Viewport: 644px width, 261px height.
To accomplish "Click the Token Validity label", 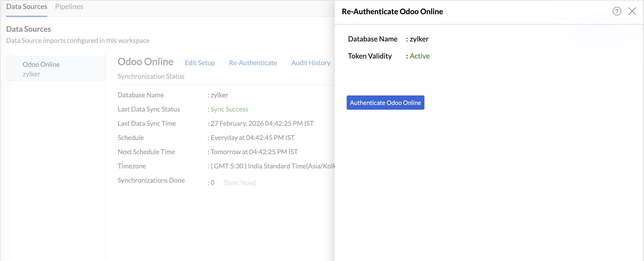I will click(369, 56).
